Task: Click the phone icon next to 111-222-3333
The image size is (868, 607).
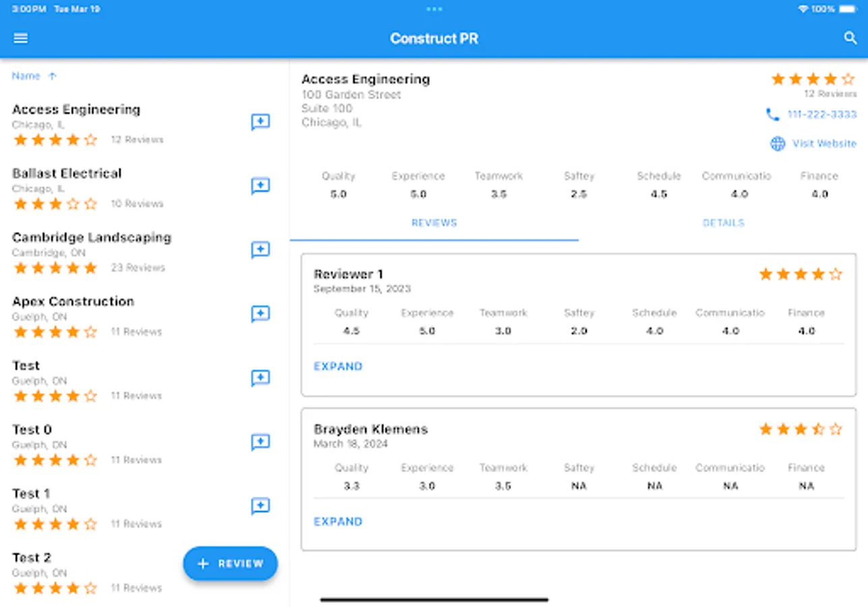Action: pyautogui.click(x=774, y=115)
